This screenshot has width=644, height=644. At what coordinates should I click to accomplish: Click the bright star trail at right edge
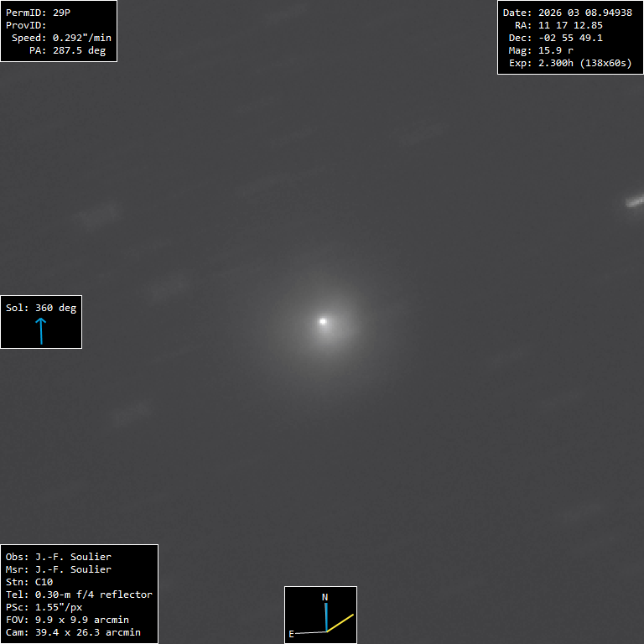(634, 201)
